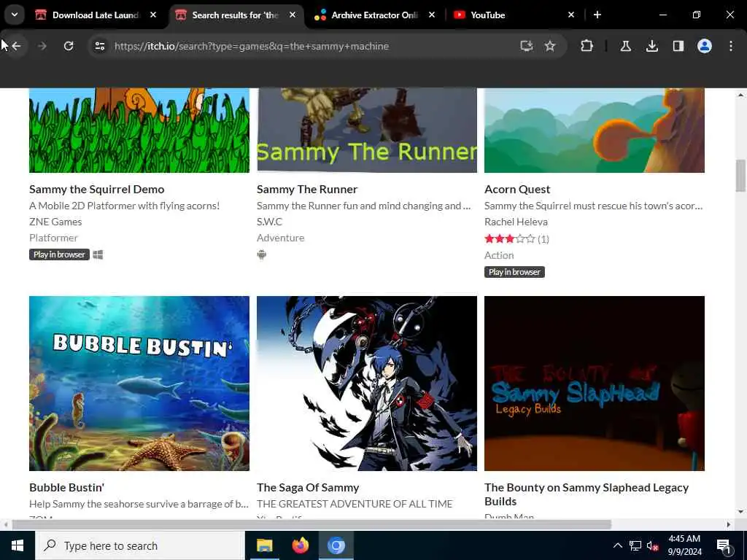Click the install app icon in address bar

point(527,46)
